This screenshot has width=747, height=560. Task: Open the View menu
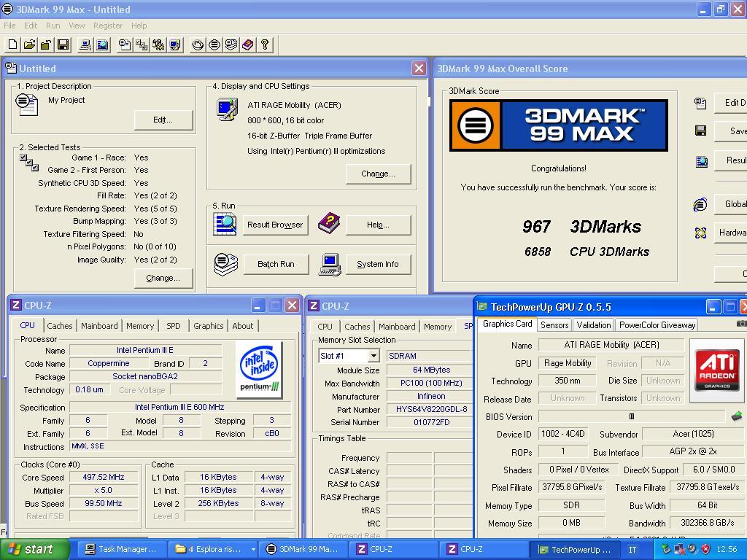pos(77,26)
